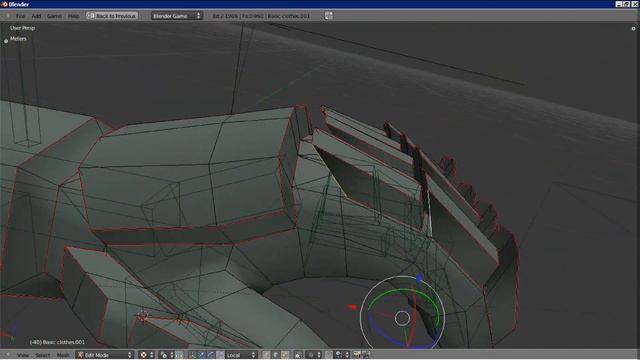Image resolution: width=640 pixels, height=360 pixels.
Task: Open the View menu in the 3D view header
Action: [x=23, y=355]
